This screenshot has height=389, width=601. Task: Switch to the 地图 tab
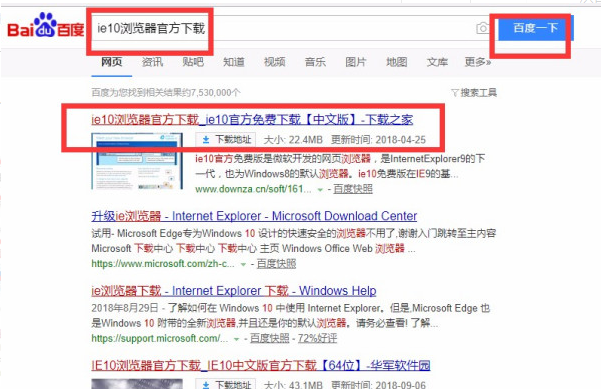[396, 62]
